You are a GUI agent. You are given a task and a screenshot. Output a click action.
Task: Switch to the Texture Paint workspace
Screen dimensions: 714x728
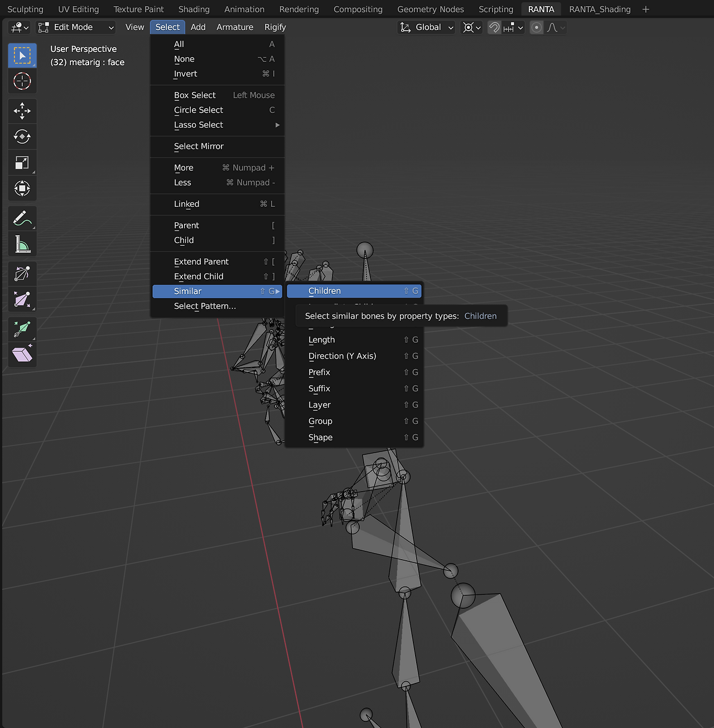pos(139,9)
